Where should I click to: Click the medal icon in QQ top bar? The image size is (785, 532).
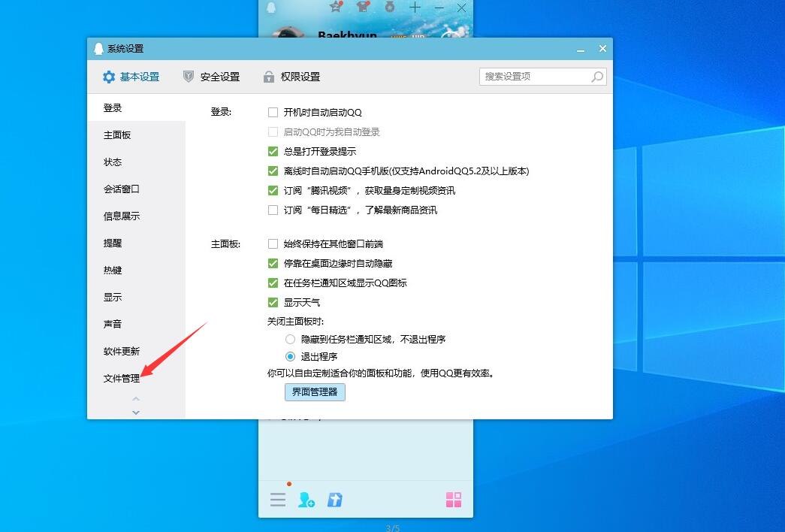tap(390, 7)
